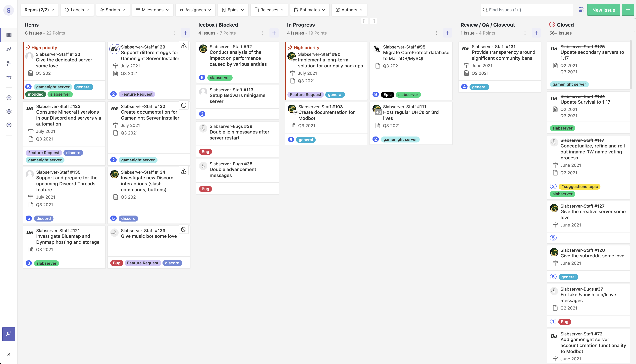
Task: Click the Find Issues search field
Action: coord(527,10)
